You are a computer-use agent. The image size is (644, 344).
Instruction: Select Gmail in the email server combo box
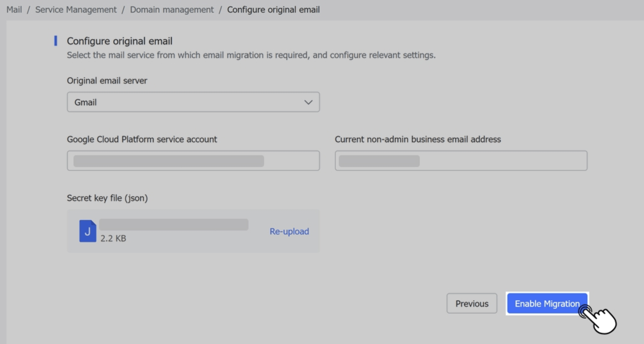pyautogui.click(x=193, y=102)
